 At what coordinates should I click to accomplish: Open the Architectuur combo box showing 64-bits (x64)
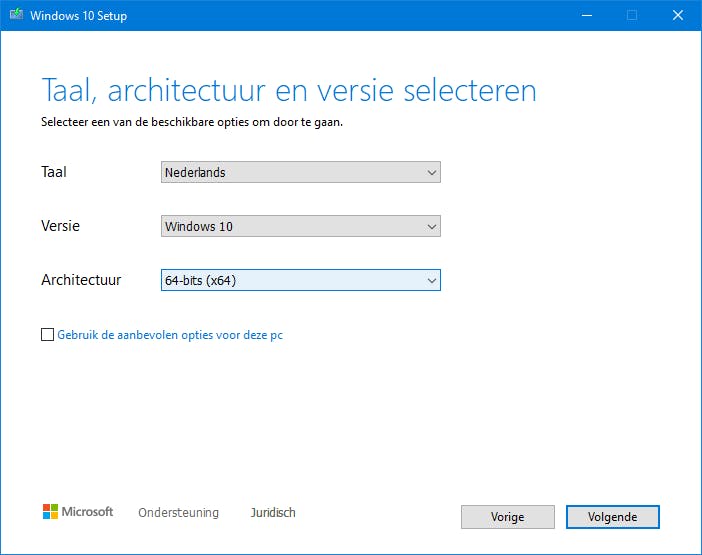300,281
